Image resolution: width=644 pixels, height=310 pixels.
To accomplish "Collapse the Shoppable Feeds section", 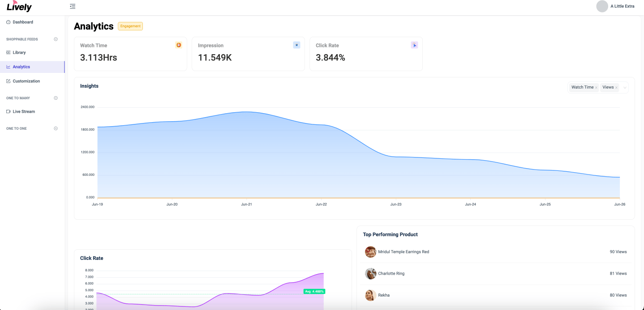I will (x=56, y=39).
